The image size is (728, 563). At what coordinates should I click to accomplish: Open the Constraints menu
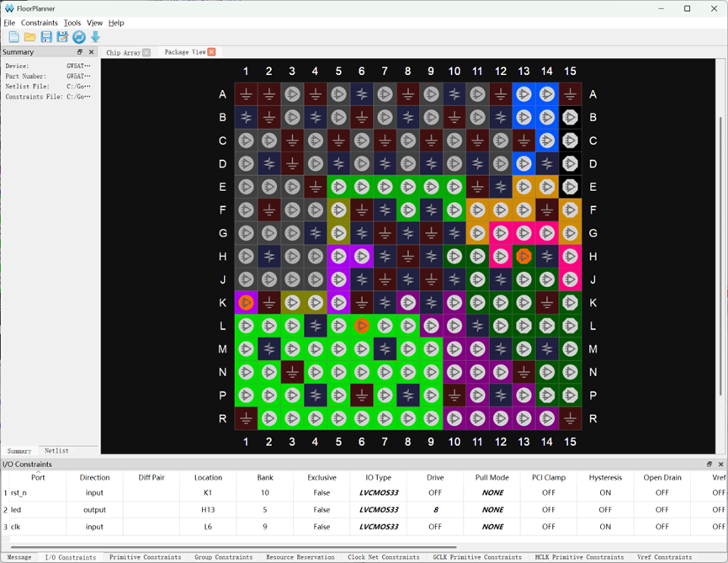40,23
